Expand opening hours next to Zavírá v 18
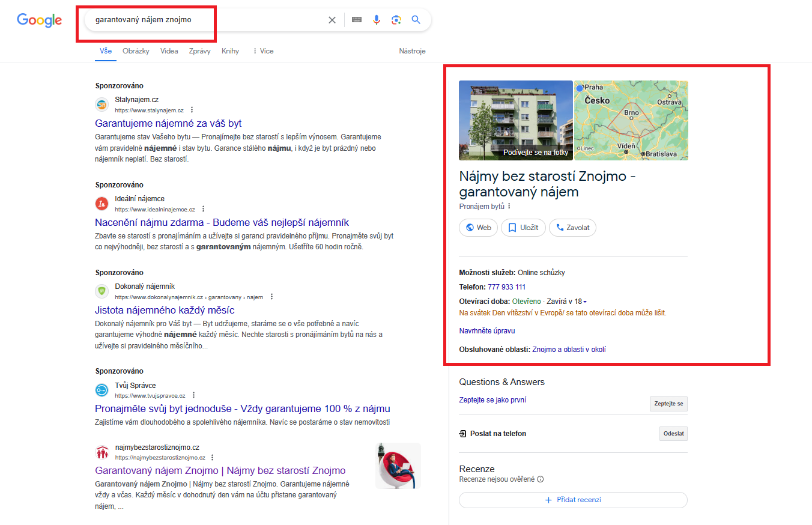This screenshot has width=812, height=525. [x=585, y=302]
